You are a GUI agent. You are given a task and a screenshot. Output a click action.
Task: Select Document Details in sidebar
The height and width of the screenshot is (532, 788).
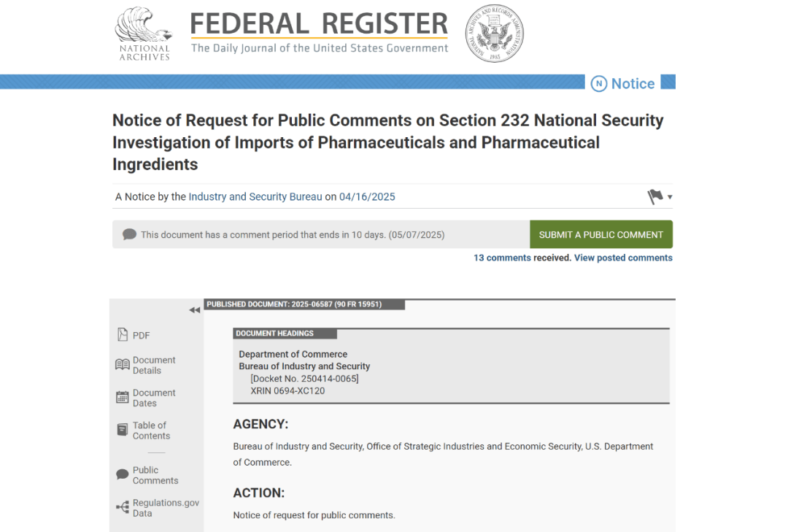click(x=154, y=365)
